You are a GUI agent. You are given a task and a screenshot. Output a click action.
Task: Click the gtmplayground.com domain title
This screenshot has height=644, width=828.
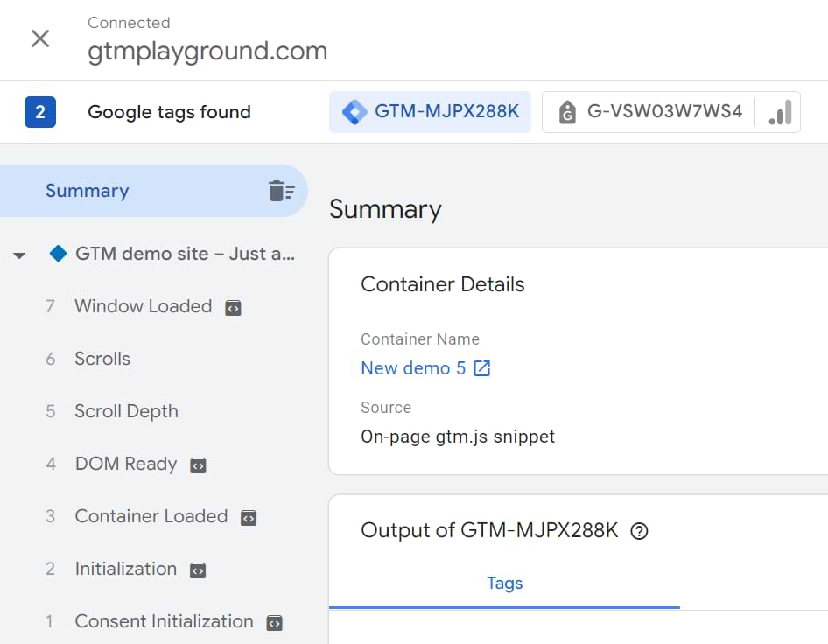coord(207,52)
